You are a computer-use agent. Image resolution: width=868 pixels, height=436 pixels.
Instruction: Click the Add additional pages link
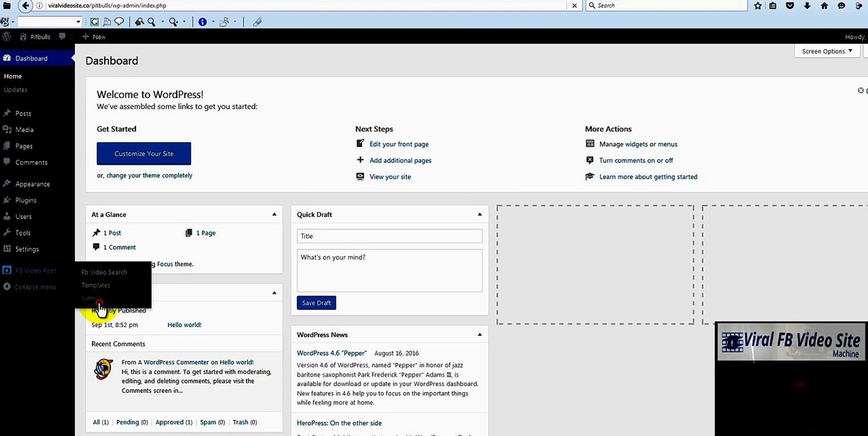pos(400,160)
